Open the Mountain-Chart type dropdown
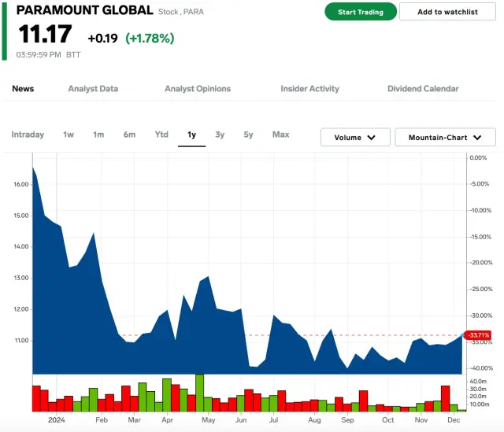This screenshot has width=504, height=432. (445, 138)
